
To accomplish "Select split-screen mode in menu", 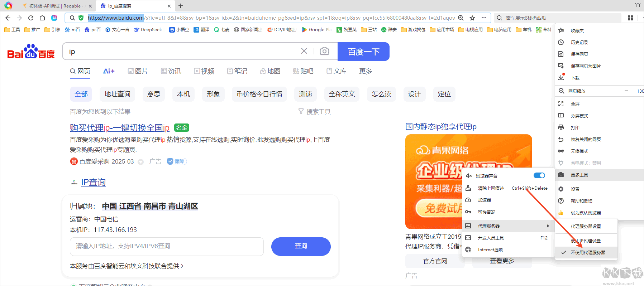I will [x=600, y=116].
